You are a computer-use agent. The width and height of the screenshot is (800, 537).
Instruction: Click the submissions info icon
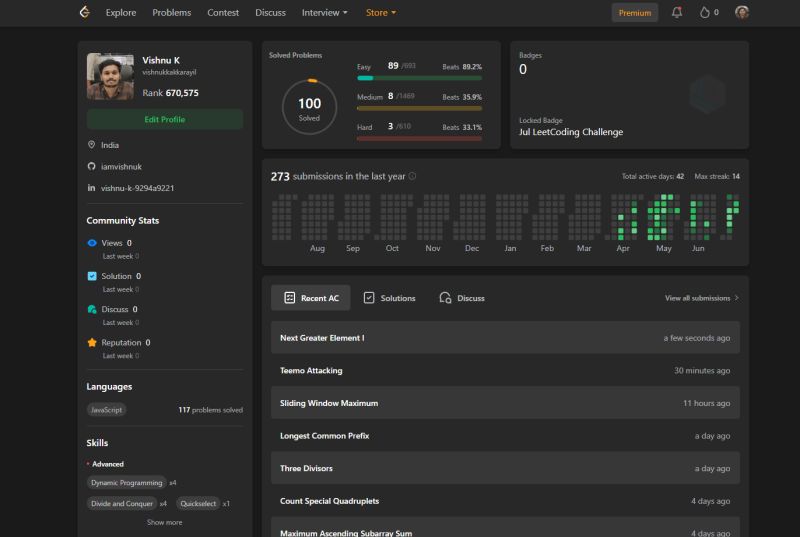tap(412, 176)
